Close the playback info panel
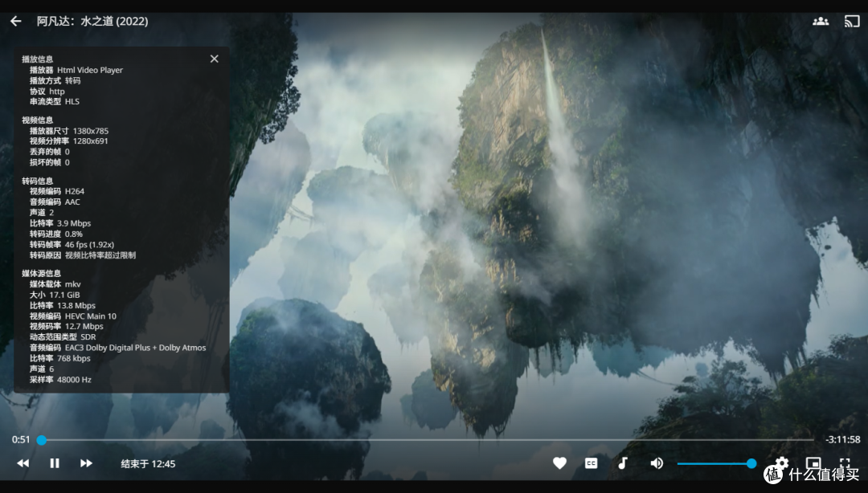The image size is (868, 493). [x=215, y=59]
